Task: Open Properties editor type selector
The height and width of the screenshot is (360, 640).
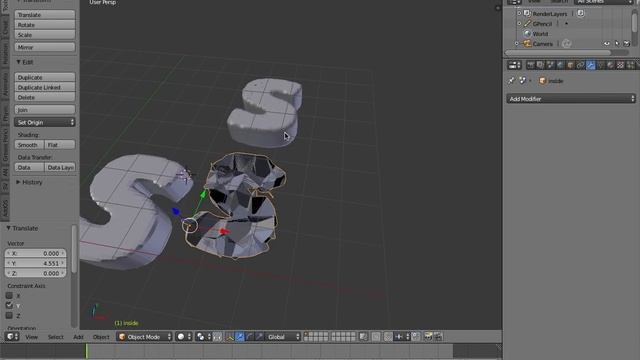Action: [x=514, y=65]
